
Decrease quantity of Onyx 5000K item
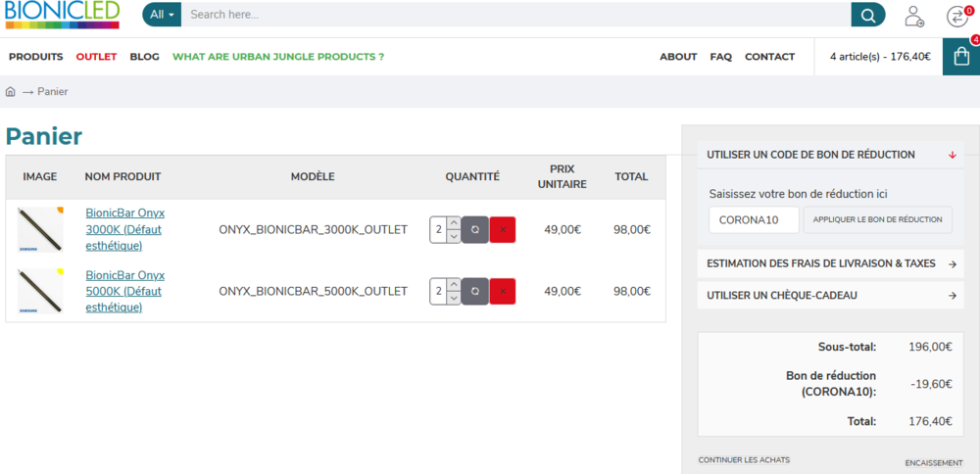click(455, 298)
